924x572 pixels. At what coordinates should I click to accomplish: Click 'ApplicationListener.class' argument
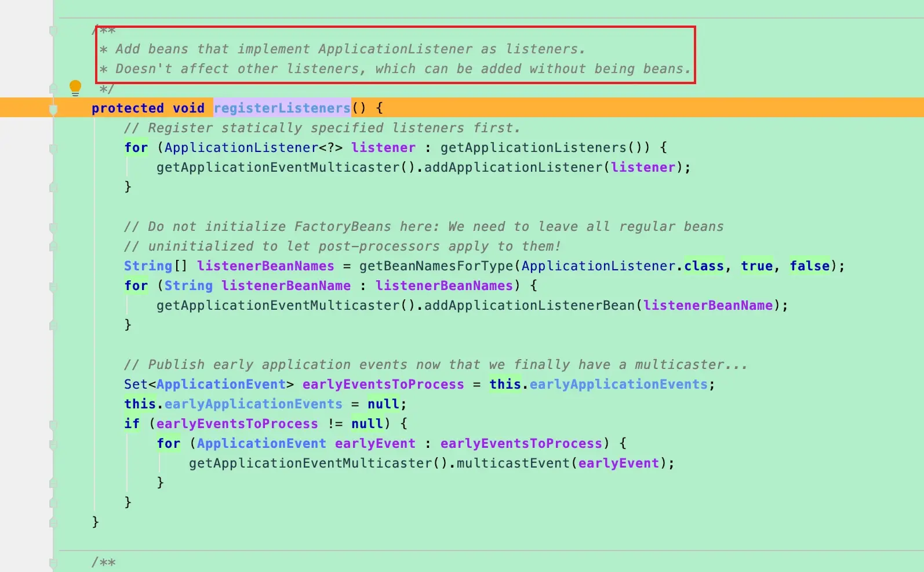tap(623, 266)
